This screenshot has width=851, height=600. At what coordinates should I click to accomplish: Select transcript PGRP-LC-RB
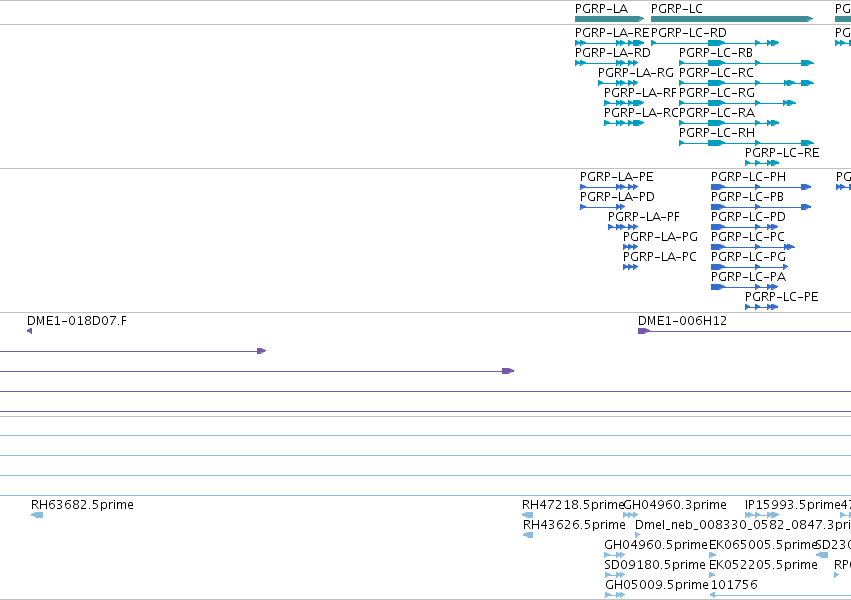[746, 63]
